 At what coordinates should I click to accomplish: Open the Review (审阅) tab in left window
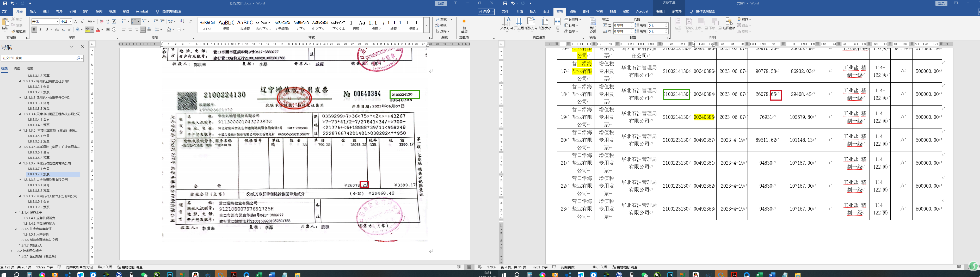tap(99, 11)
